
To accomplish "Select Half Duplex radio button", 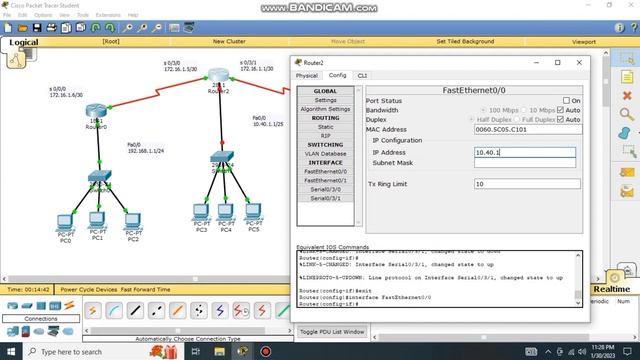I will 471,120.
